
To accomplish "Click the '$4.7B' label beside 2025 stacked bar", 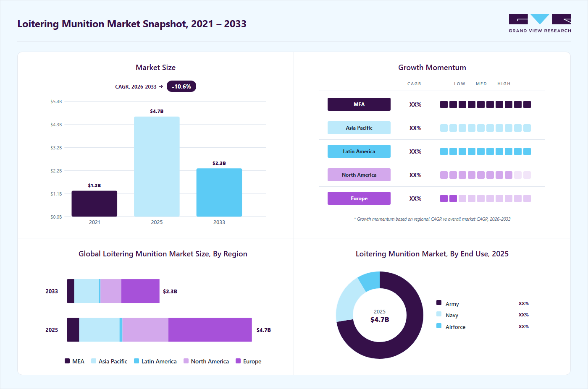I will click(x=264, y=330).
